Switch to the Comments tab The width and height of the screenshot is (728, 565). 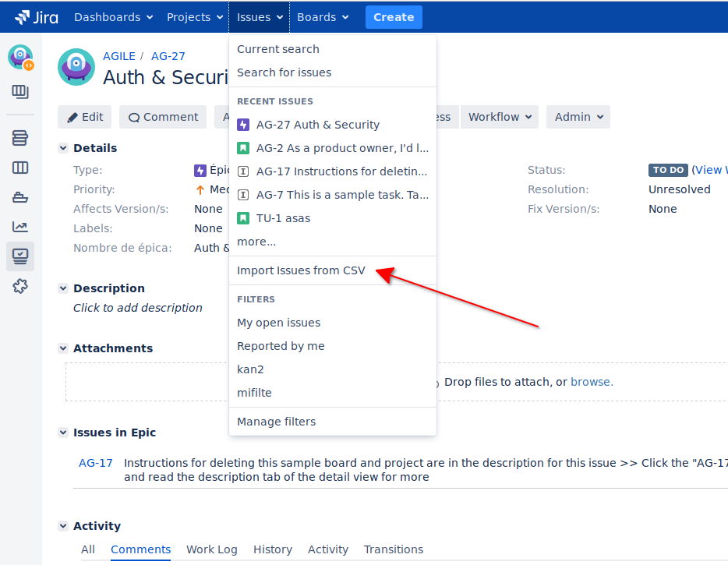pyautogui.click(x=140, y=549)
